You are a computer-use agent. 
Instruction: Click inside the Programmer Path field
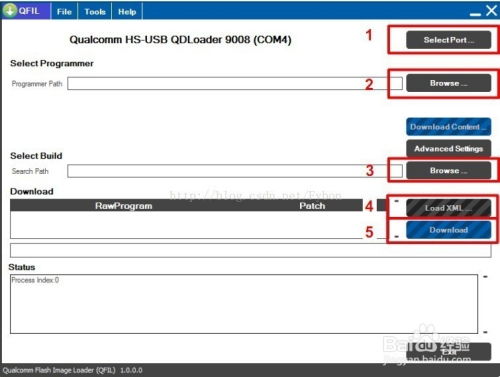click(x=235, y=84)
